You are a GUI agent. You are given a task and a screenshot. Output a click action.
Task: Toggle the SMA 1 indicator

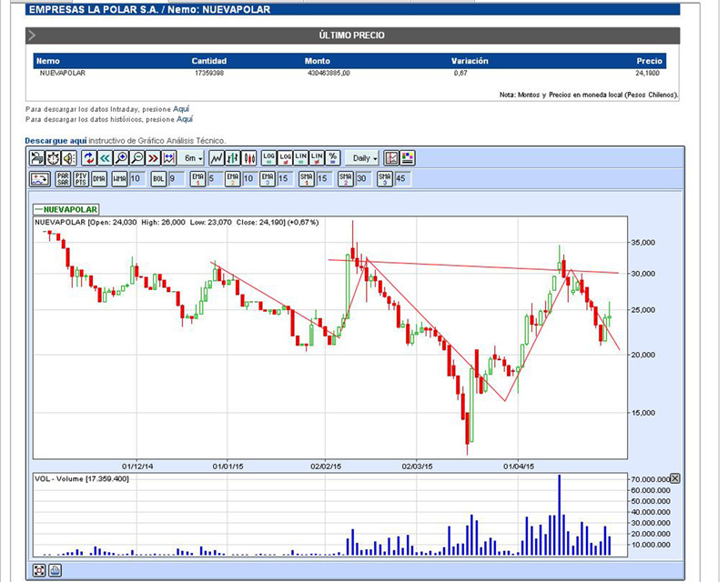(307, 178)
